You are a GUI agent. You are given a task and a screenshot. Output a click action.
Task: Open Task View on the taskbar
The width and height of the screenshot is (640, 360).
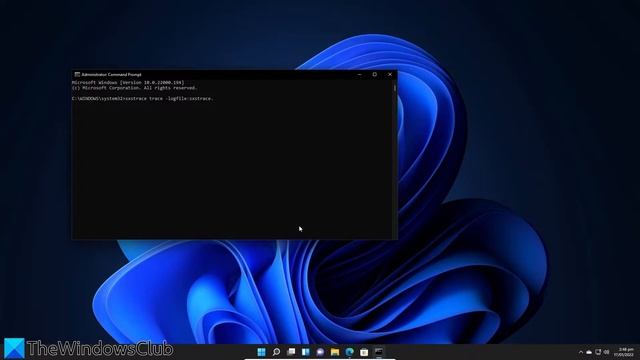pyautogui.click(x=291, y=351)
